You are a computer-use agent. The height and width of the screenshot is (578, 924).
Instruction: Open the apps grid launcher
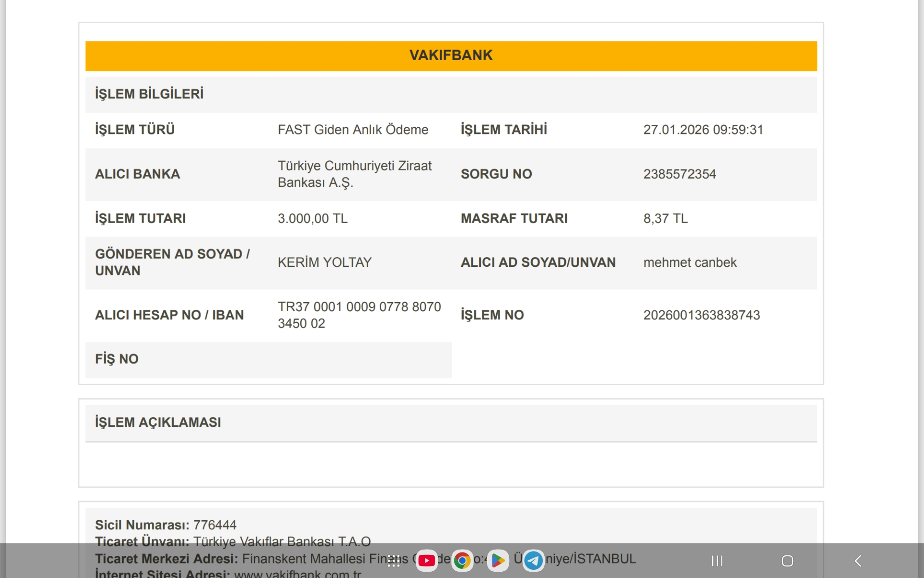tap(394, 561)
